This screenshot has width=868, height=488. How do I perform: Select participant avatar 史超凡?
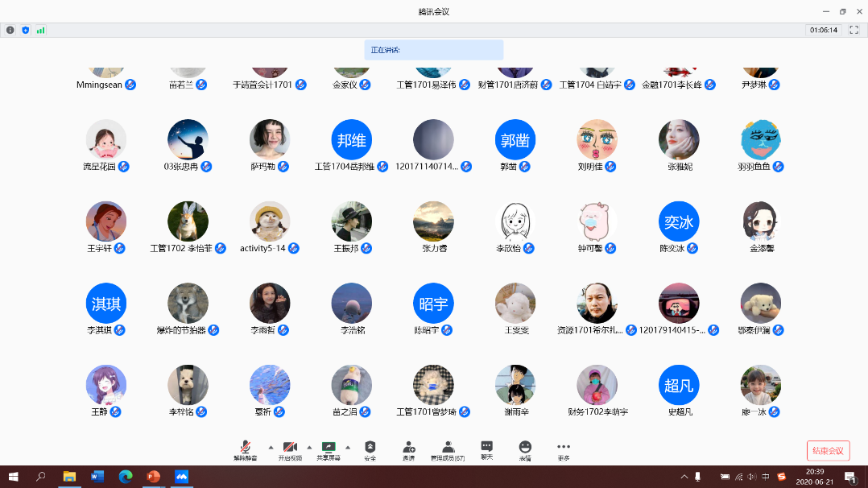point(679,386)
